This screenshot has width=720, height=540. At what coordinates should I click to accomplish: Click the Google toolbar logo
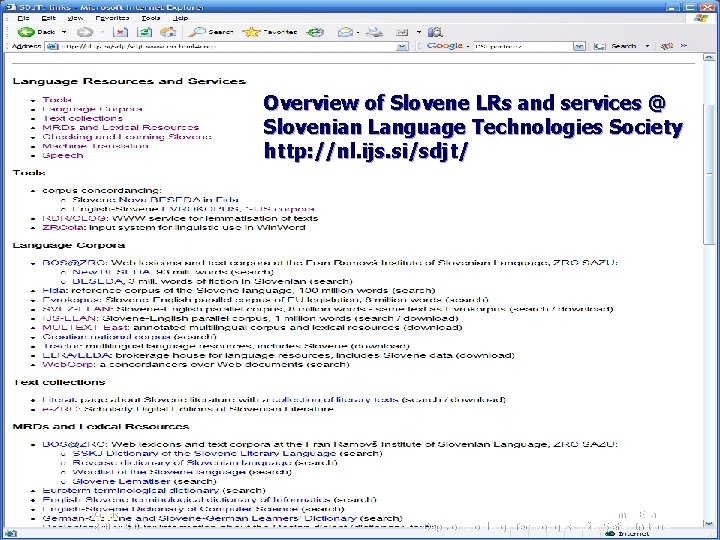click(444, 46)
